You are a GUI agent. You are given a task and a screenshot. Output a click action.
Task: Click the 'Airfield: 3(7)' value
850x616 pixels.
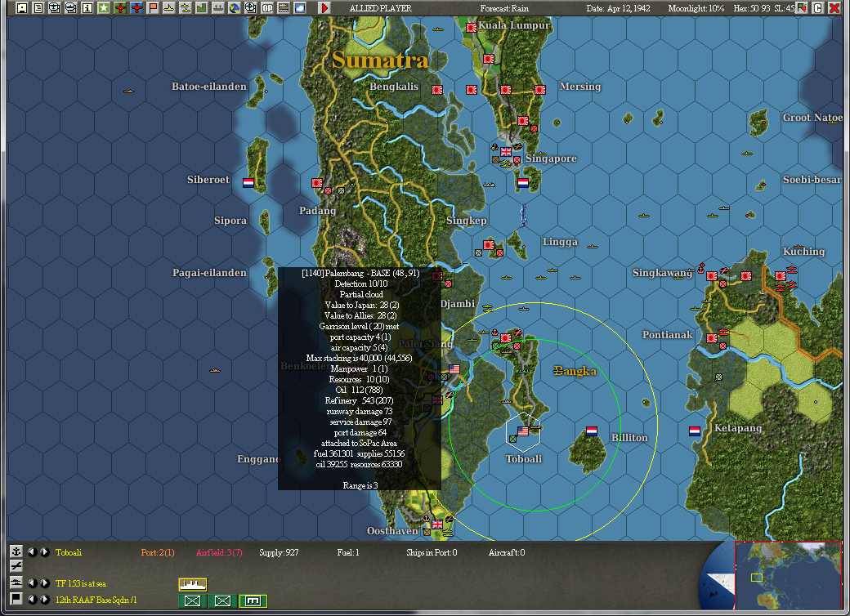[x=219, y=552]
